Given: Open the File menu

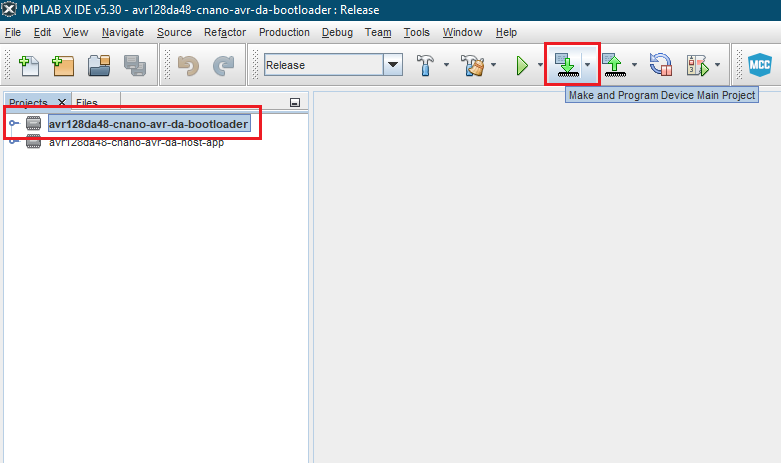Looking at the screenshot, I should point(13,32).
